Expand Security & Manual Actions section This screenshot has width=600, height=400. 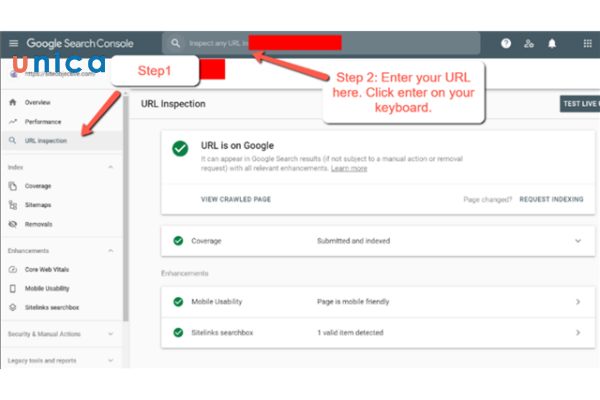tap(111, 334)
